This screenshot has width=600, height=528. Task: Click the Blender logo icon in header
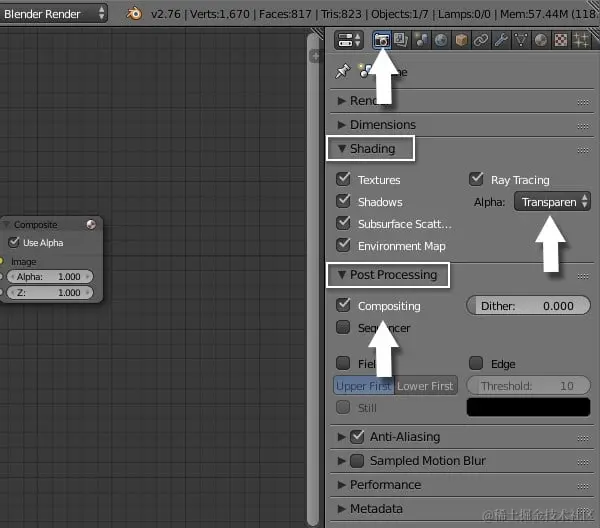point(134,14)
